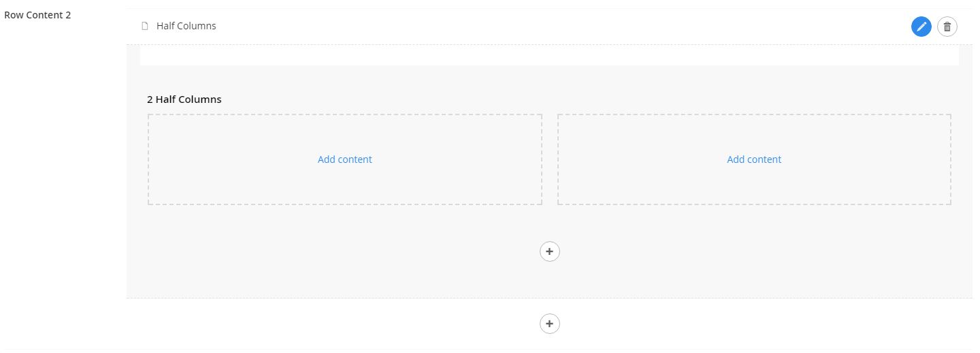Click the grey background around the inner plus
980x353 pixels.
pyautogui.click(x=408, y=251)
